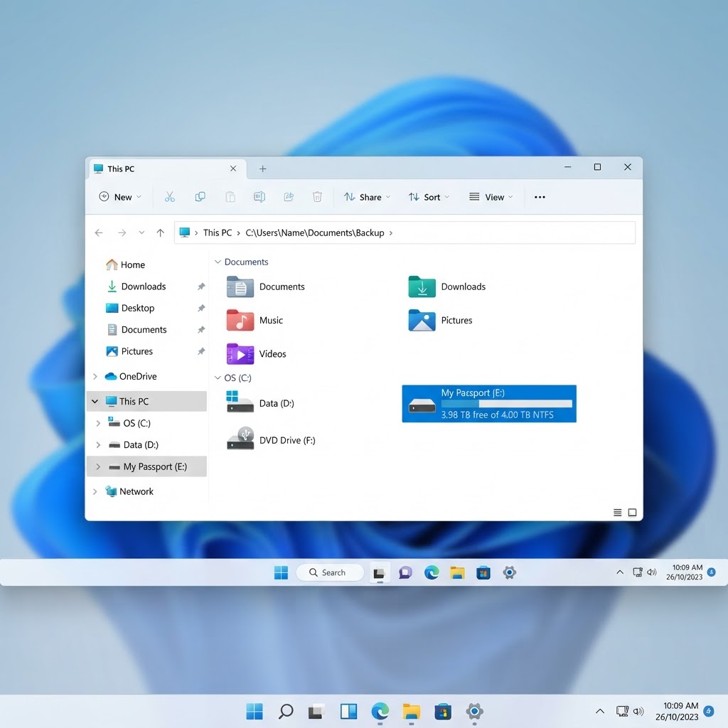Screen dimensions: 728x728
Task: Click the Search box in the floating taskbar
Action: click(x=330, y=572)
